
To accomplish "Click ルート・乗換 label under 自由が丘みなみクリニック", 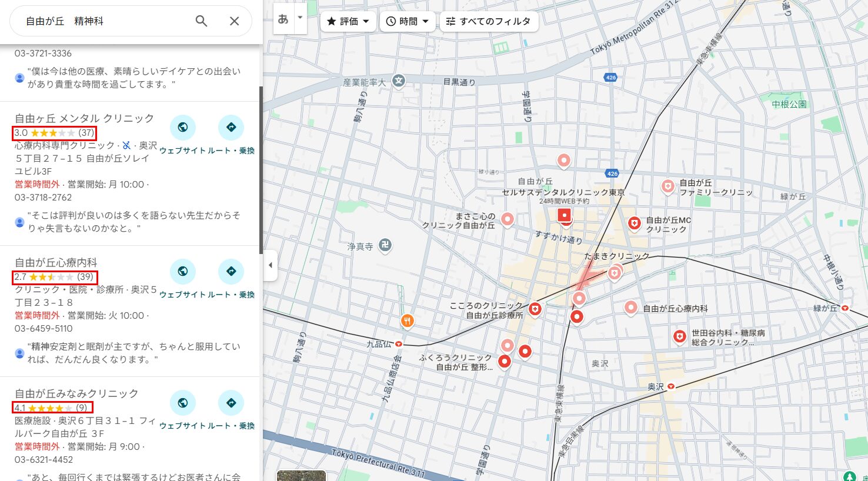I will [231, 426].
